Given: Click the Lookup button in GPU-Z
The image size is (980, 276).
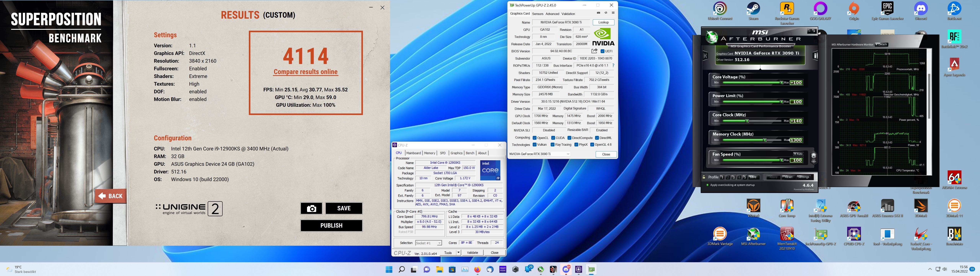Looking at the screenshot, I should point(603,22).
